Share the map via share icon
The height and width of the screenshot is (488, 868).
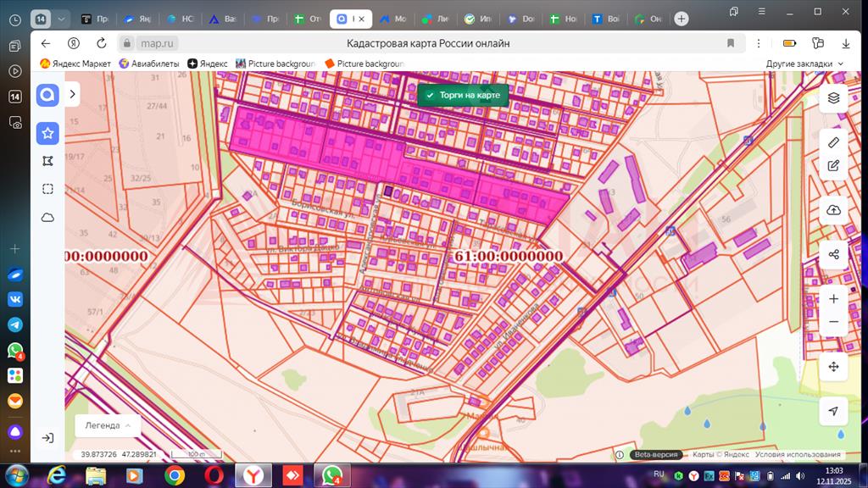tap(833, 254)
